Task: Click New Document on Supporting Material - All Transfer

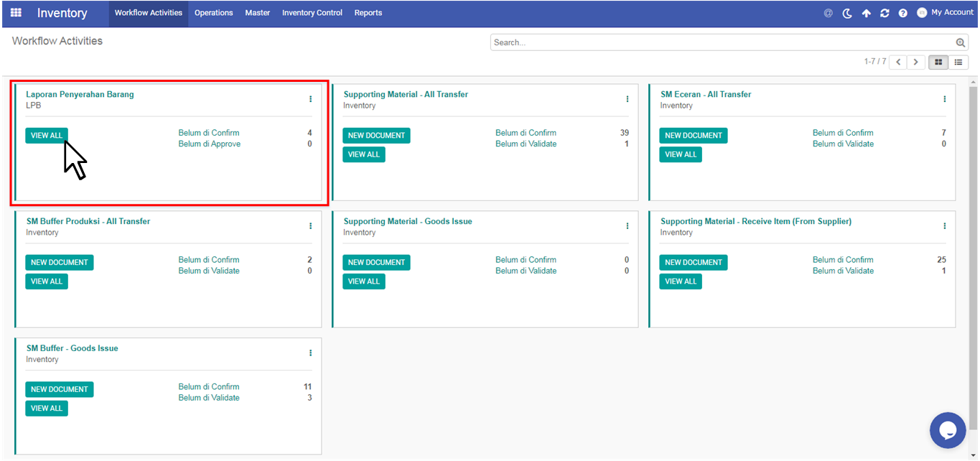Action: 376,136
